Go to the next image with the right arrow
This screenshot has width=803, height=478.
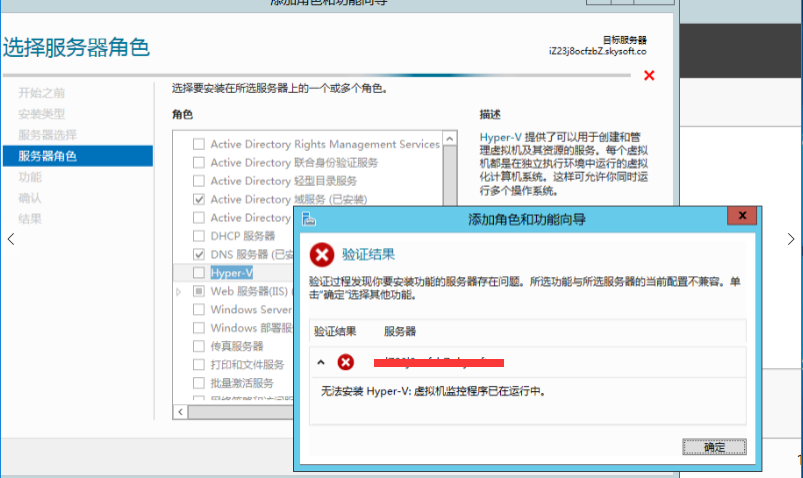coord(791,239)
